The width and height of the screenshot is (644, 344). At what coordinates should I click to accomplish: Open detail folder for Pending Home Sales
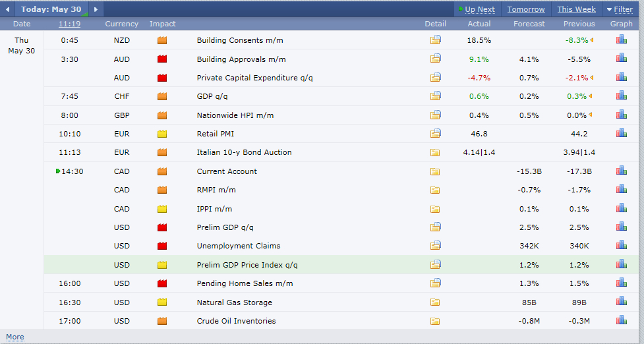pos(435,283)
